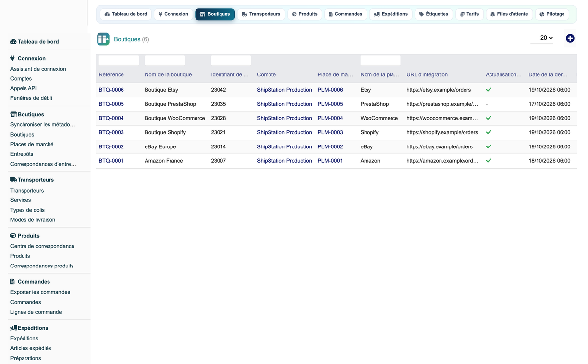Open boutique reference BTQ-0001
Image resolution: width=588 pixels, height=364 pixels.
tap(111, 161)
